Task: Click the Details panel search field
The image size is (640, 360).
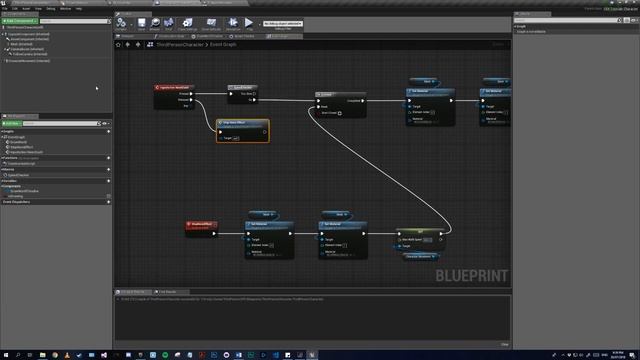Action: [568, 20]
